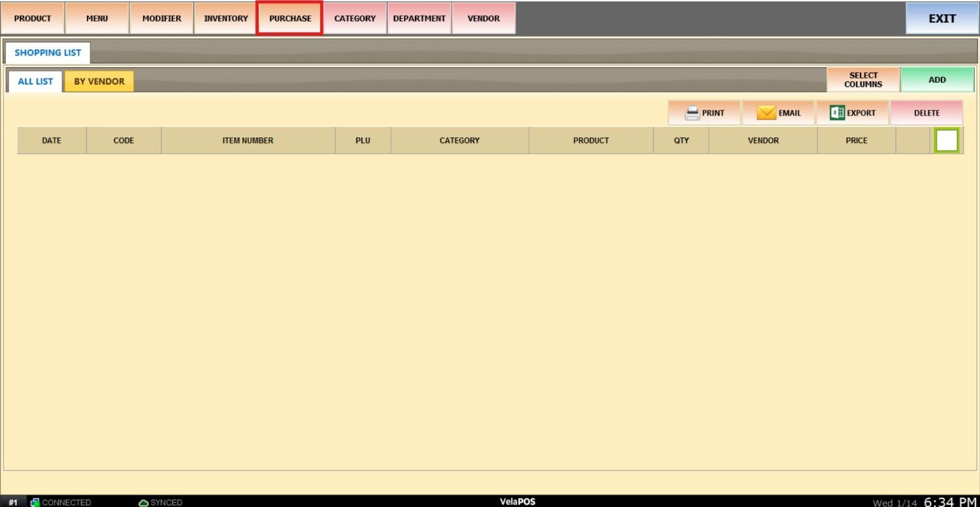The image size is (980, 507).
Task: Click the cloud Synced status icon
Action: coord(143,502)
